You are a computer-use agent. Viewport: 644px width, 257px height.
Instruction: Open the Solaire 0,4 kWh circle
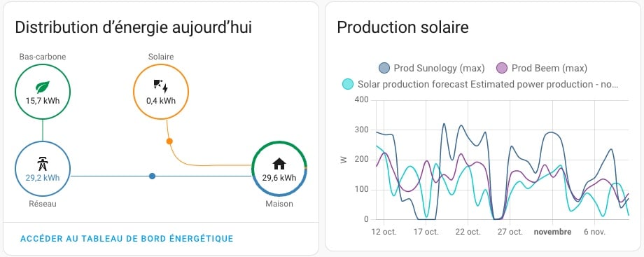(161, 92)
